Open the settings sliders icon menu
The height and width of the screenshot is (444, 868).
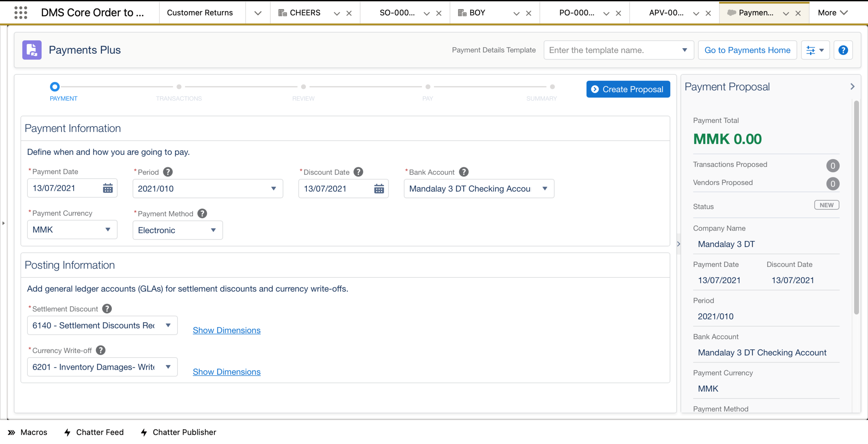click(x=815, y=50)
